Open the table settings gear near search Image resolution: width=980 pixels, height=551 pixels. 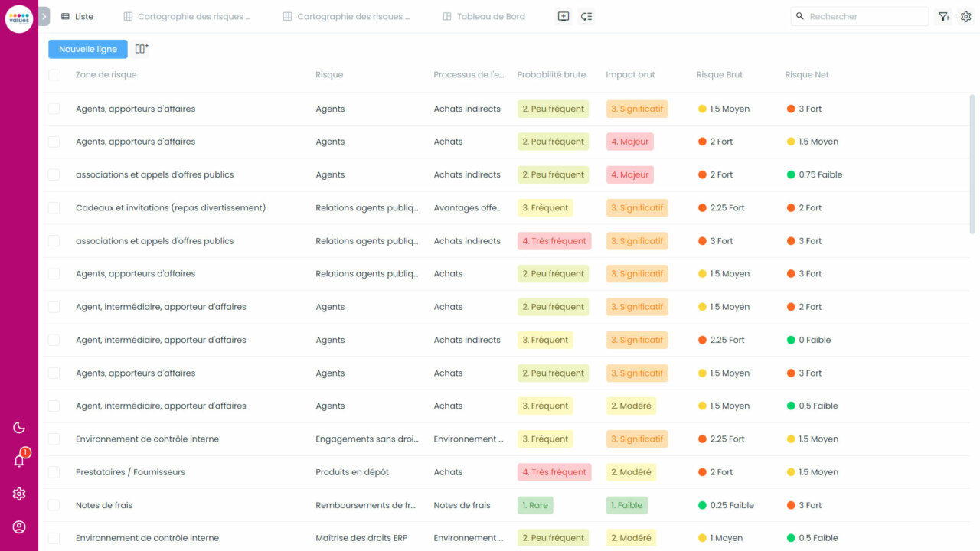pos(965,16)
